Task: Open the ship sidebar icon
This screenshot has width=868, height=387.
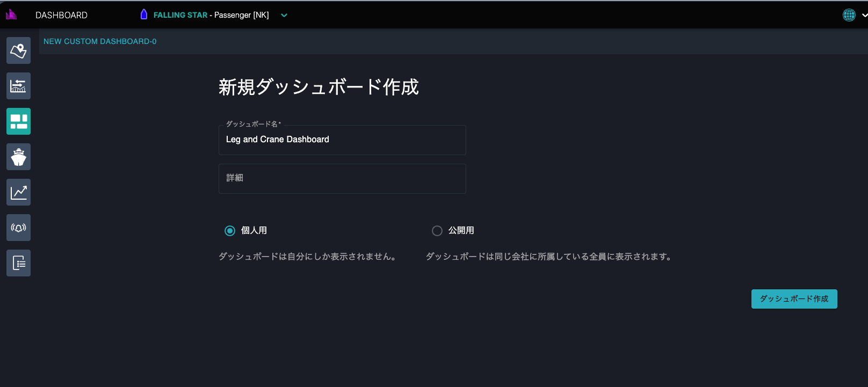Action: coord(18,157)
